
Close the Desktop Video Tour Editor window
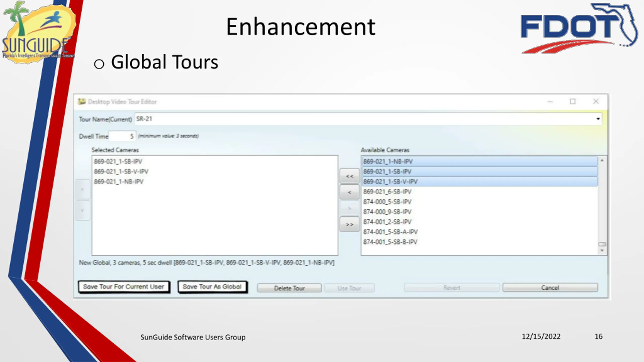pos(596,102)
